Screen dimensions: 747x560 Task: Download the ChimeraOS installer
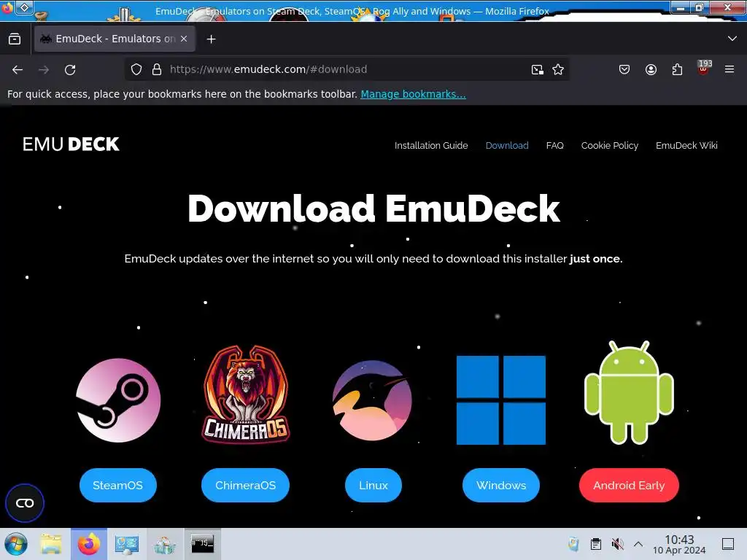coord(245,485)
